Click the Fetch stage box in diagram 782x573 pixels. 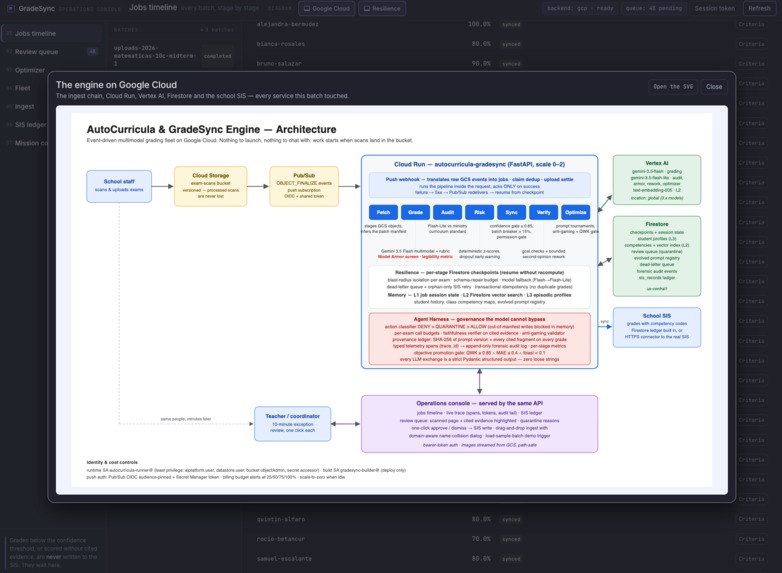click(383, 212)
